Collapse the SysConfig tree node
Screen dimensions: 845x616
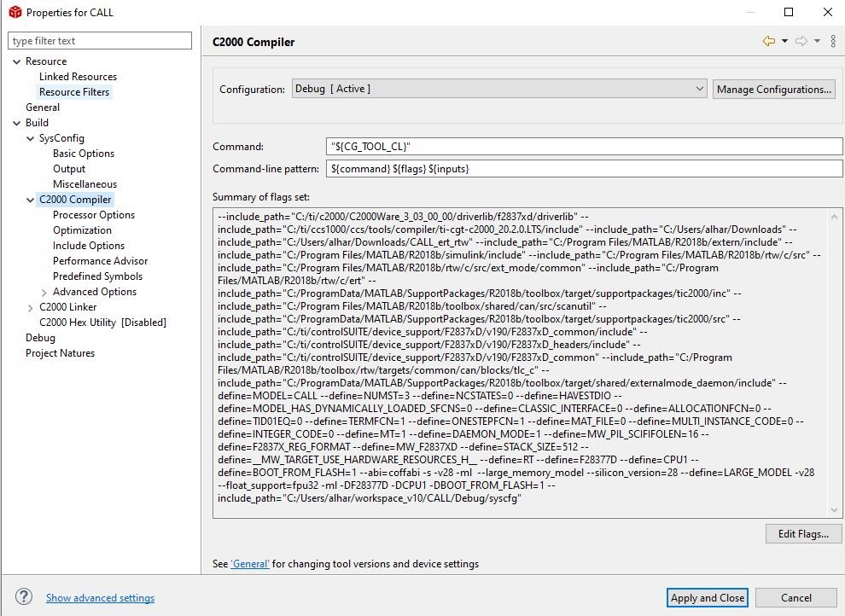point(30,139)
